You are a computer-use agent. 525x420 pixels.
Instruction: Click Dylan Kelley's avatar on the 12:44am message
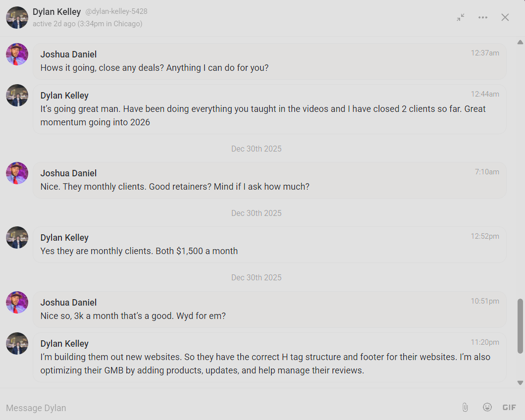(x=17, y=95)
